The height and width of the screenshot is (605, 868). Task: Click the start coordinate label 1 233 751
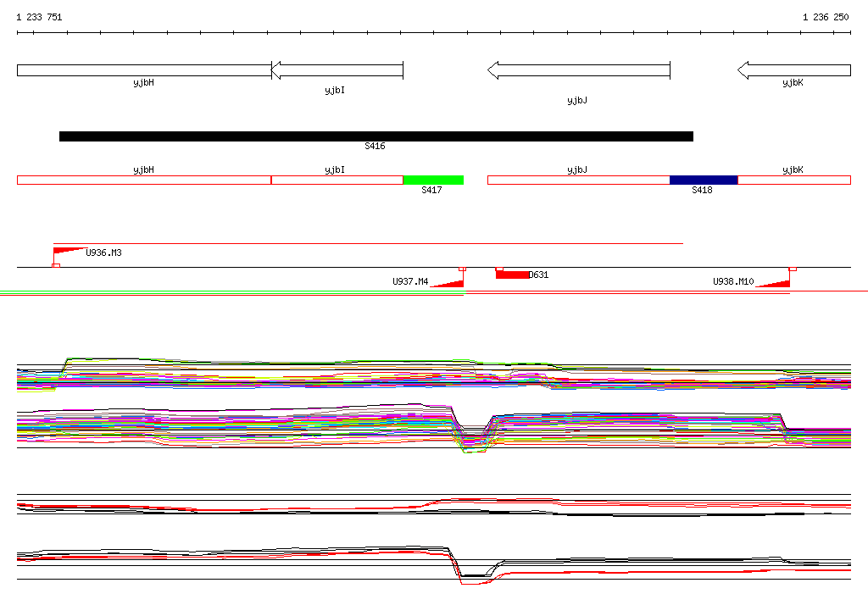click(x=39, y=17)
